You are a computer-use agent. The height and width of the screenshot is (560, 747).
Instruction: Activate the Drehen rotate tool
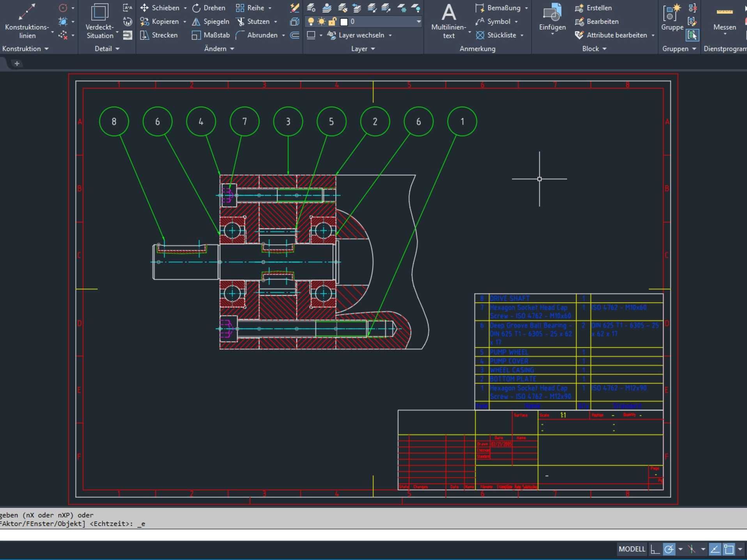pos(209,8)
